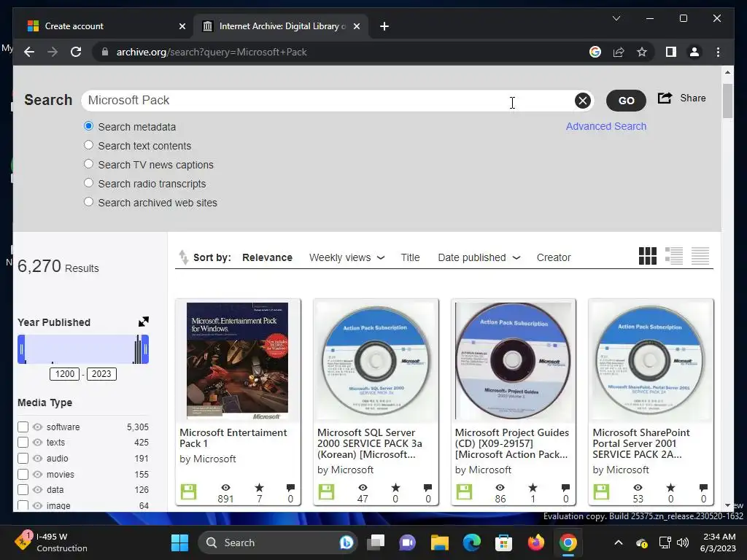Click the 2023 end year field
The width and height of the screenshot is (747, 560).
pyautogui.click(x=101, y=374)
